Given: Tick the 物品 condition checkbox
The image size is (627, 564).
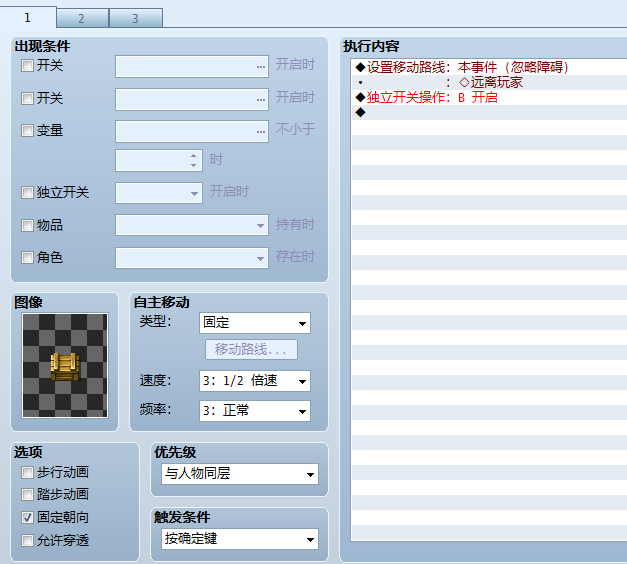Looking at the screenshot, I should (x=27, y=225).
